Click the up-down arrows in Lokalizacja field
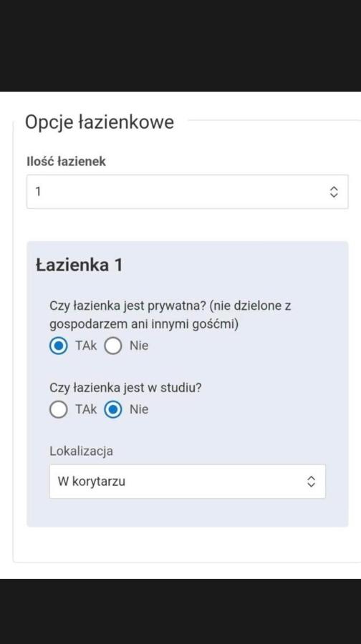 [x=312, y=482]
